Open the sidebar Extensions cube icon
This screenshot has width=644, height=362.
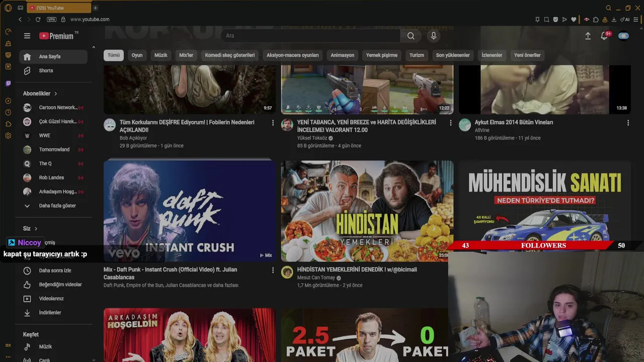[x=8, y=124]
